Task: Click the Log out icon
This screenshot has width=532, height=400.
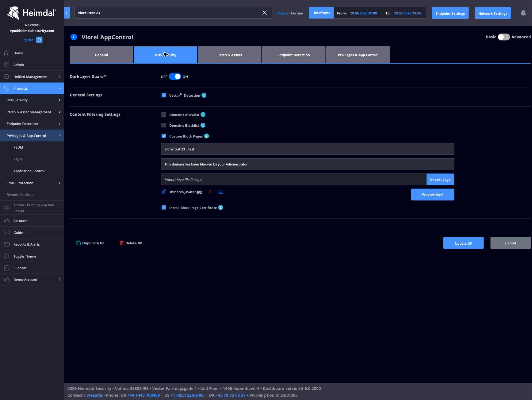Action: coord(39,40)
